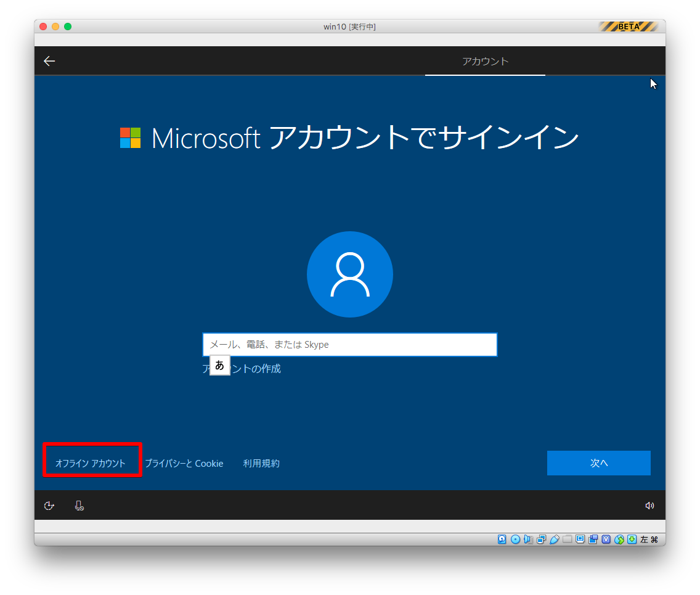700x595 pixels.
Task: Open the オフライン アカウント link
Action: click(x=90, y=463)
